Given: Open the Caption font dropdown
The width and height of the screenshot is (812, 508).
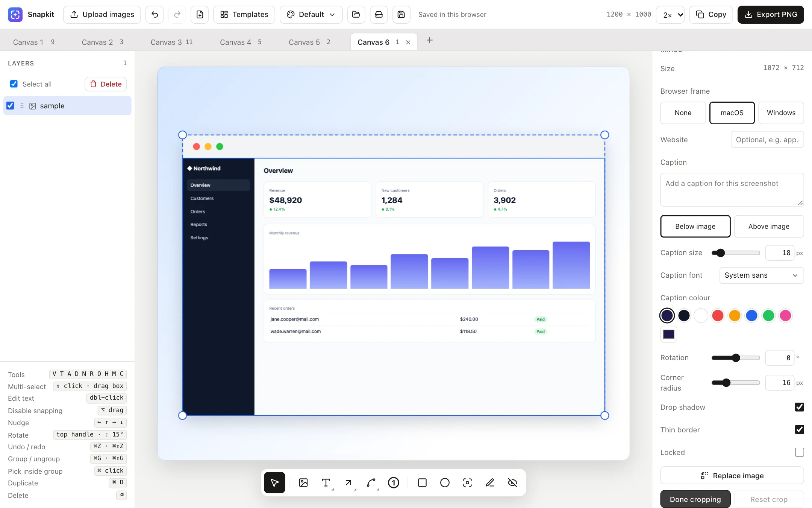Looking at the screenshot, I should pyautogui.click(x=762, y=275).
